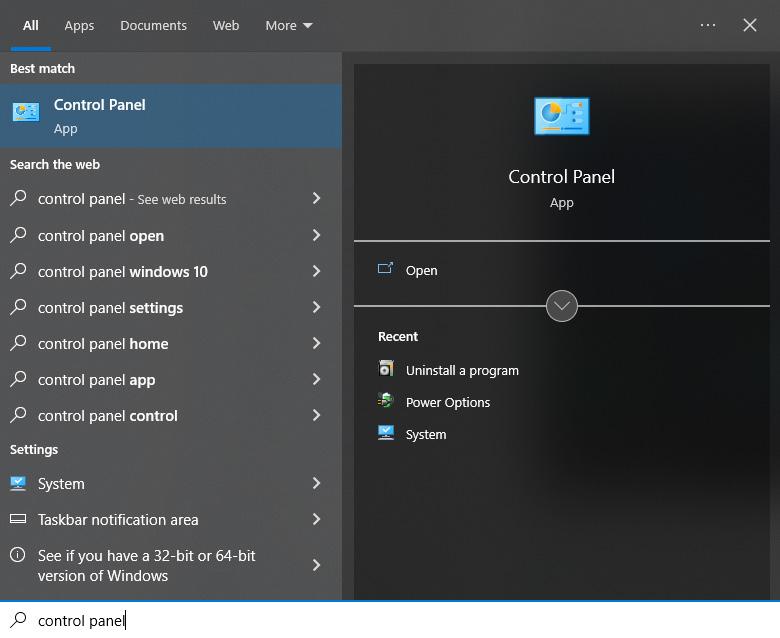Click the Uninstall a program icon
Image resolution: width=780 pixels, height=638 pixels.
[386, 369]
